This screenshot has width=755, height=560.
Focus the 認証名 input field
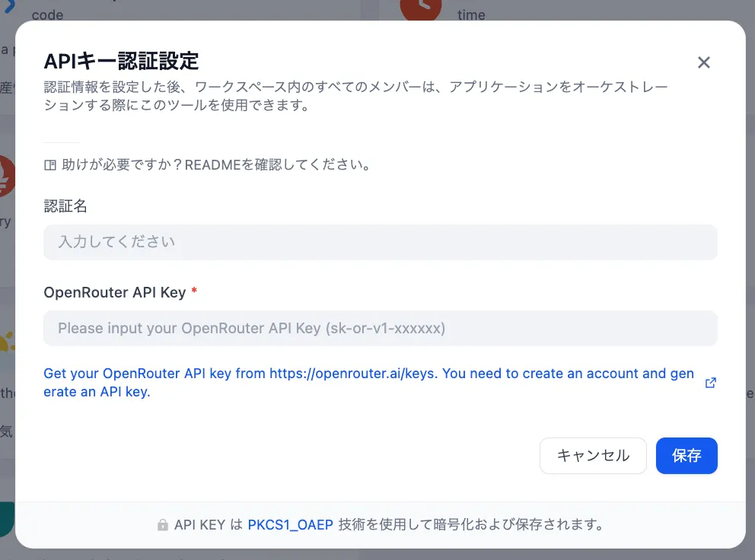(x=381, y=242)
